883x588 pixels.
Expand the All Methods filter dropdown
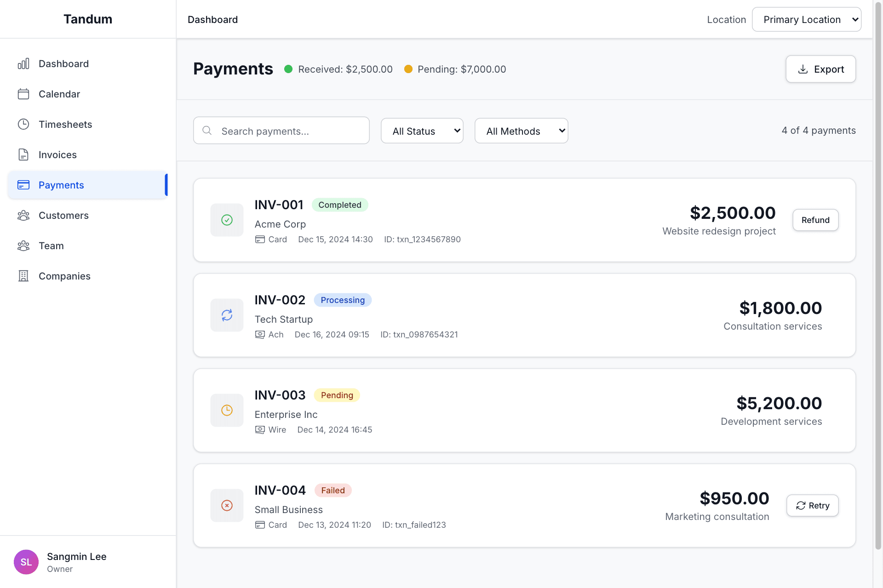point(521,131)
